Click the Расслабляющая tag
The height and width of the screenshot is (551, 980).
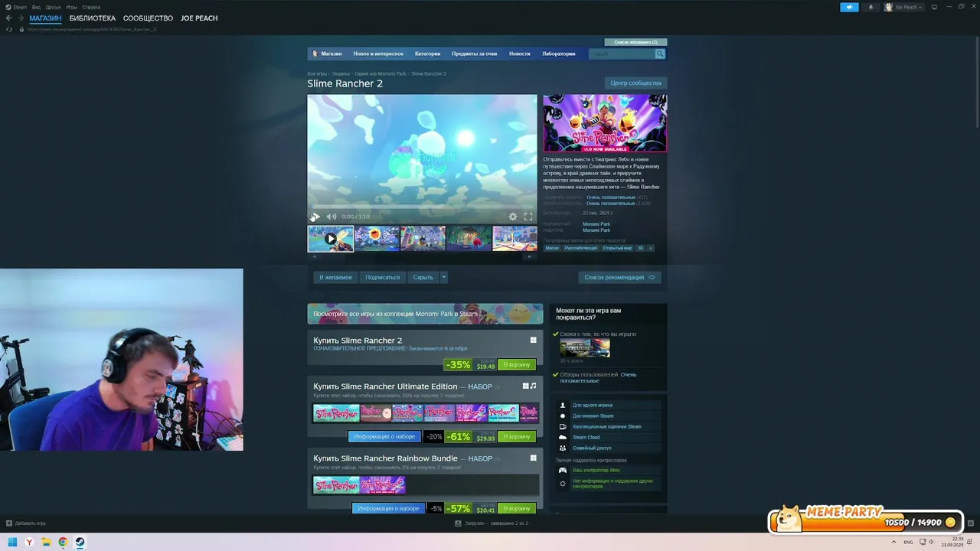point(581,248)
